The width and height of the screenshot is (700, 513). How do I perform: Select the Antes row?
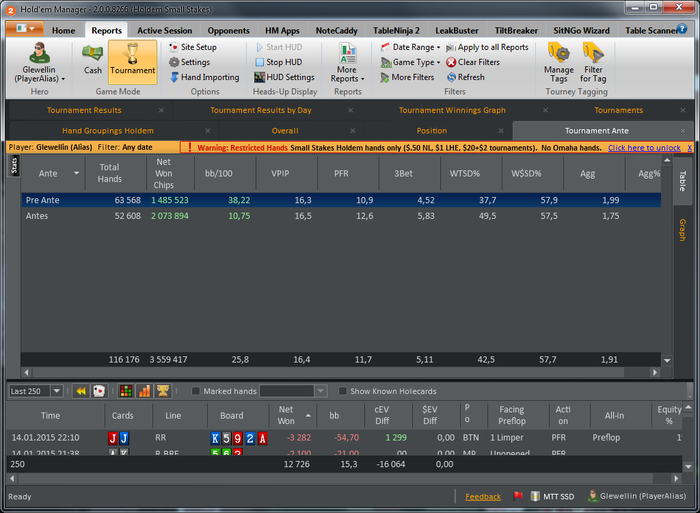click(341, 216)
